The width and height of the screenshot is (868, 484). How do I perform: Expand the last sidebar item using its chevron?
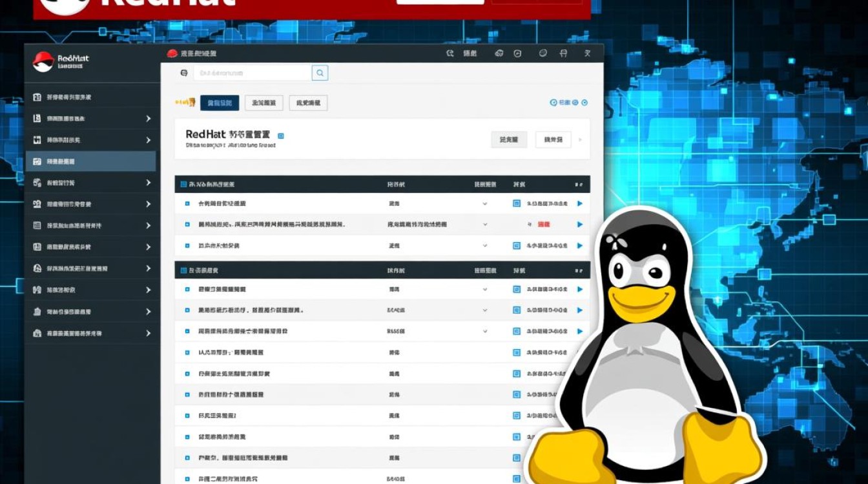tap(148, 334)
